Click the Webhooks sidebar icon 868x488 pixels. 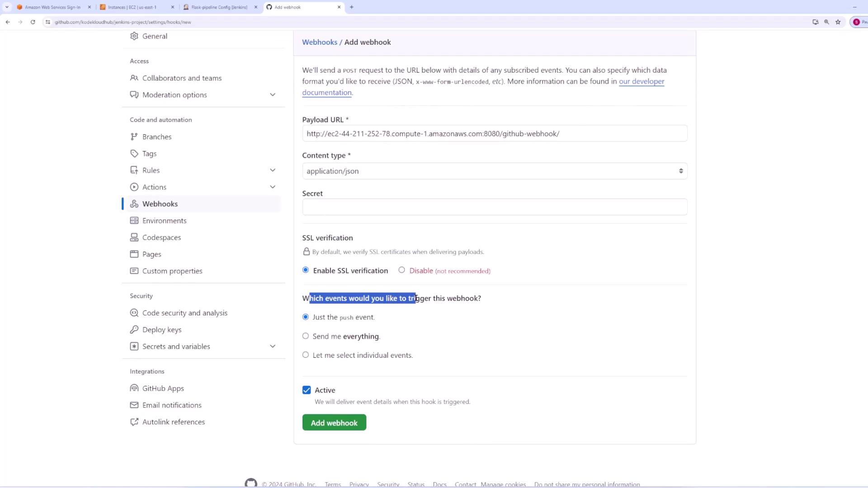tap(134, 204)
